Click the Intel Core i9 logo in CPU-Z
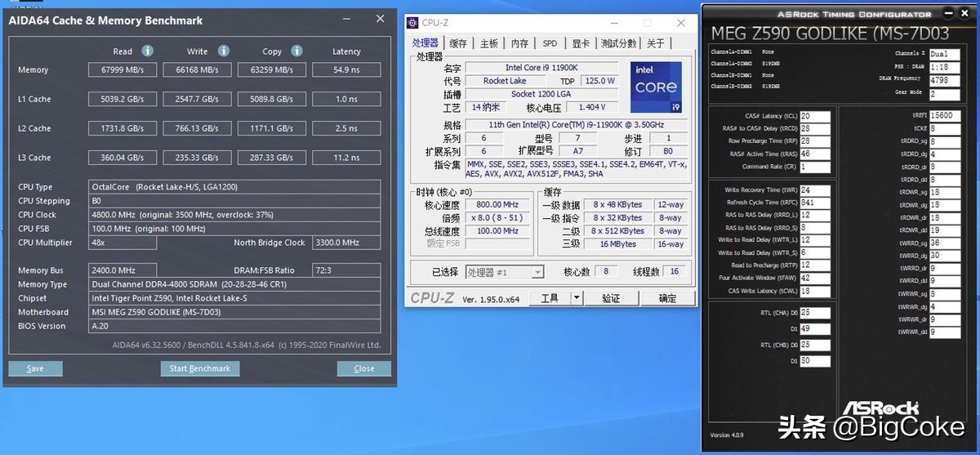 point(656,86)
